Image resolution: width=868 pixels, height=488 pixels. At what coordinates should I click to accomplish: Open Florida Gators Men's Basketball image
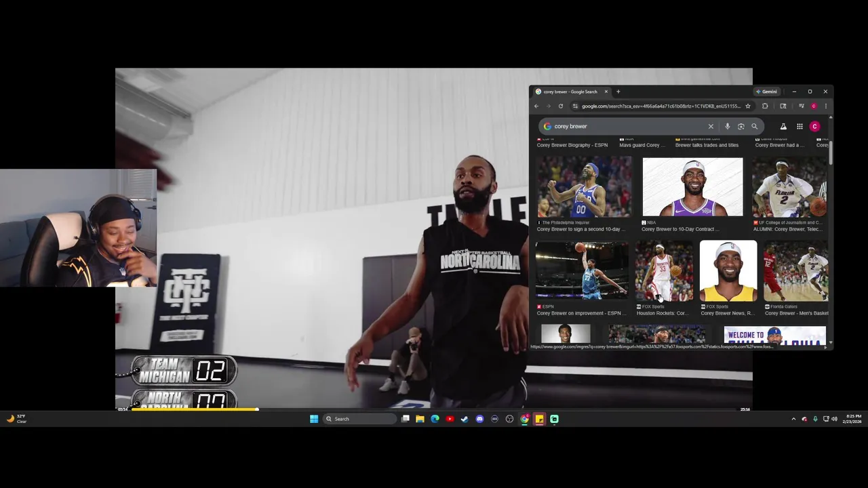(795, 270)
